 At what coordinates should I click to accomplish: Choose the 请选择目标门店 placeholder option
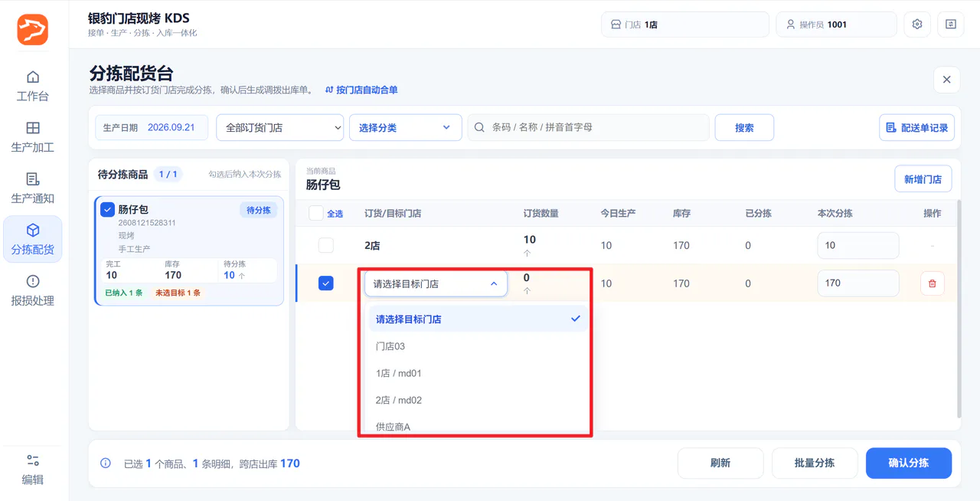pyautogui.click(x=478, y=319)
